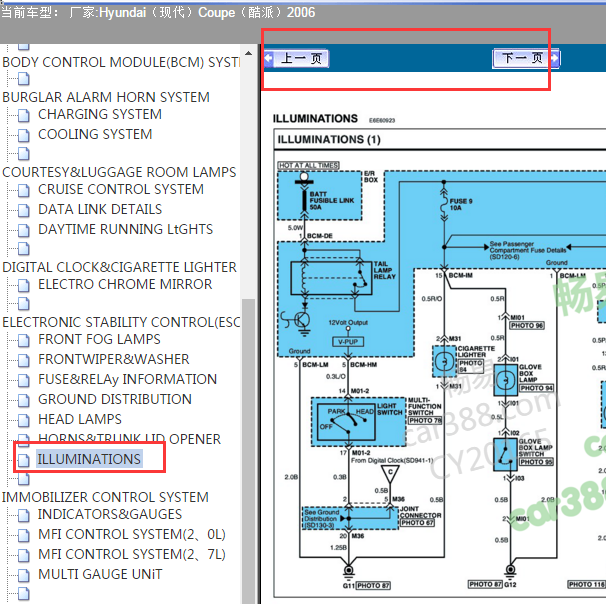Click PHOTO 67 joint connector reference

[417, 523]
